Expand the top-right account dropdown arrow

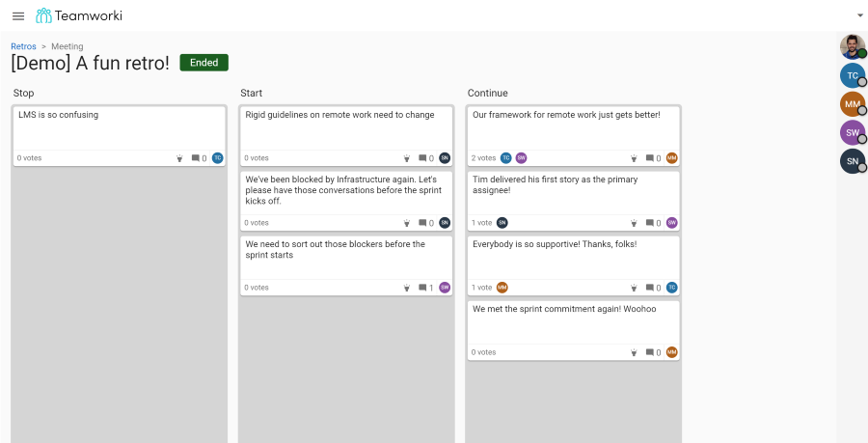(859, 15)
